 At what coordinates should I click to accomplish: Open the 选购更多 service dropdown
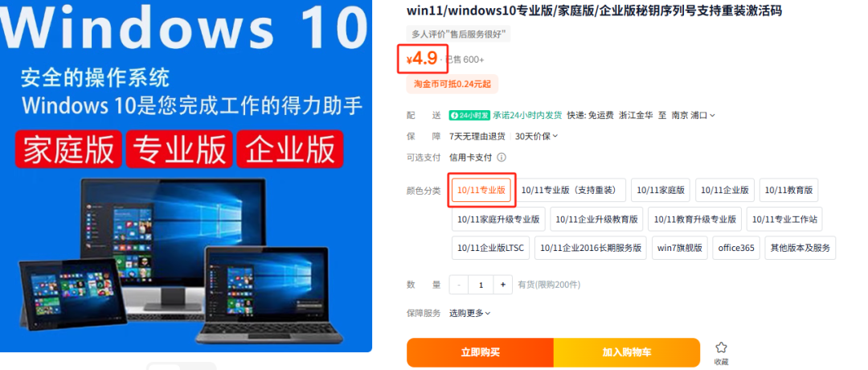[x=470, y=313]
